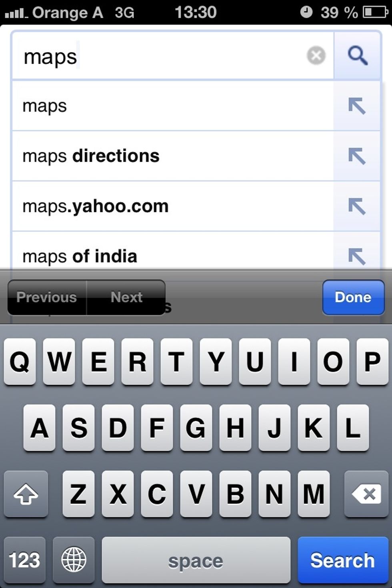The image size is (392, 588).
Task: Fill in 'maps directions' using its arrow icon
Action: [357, 156]
